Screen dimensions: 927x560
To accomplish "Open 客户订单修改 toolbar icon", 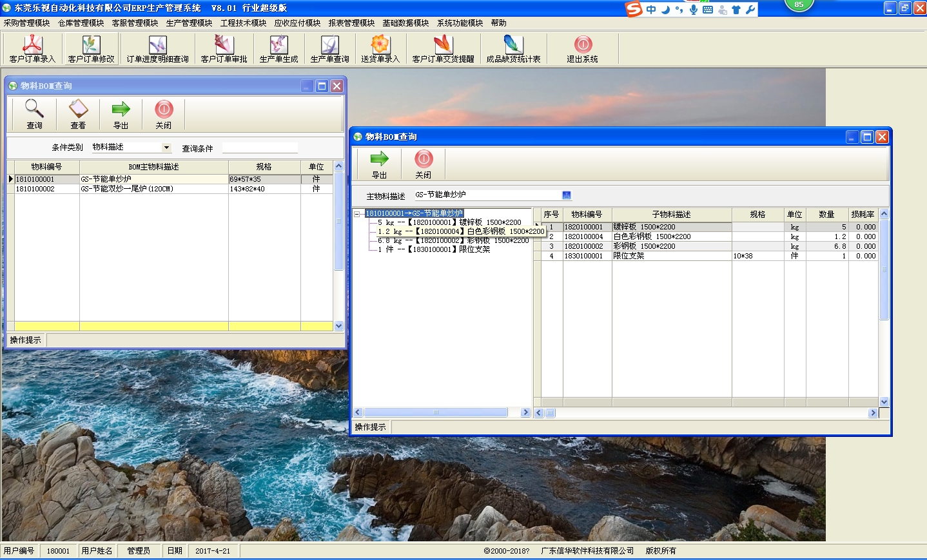I will pyautogui.click(x=91, y=49).
